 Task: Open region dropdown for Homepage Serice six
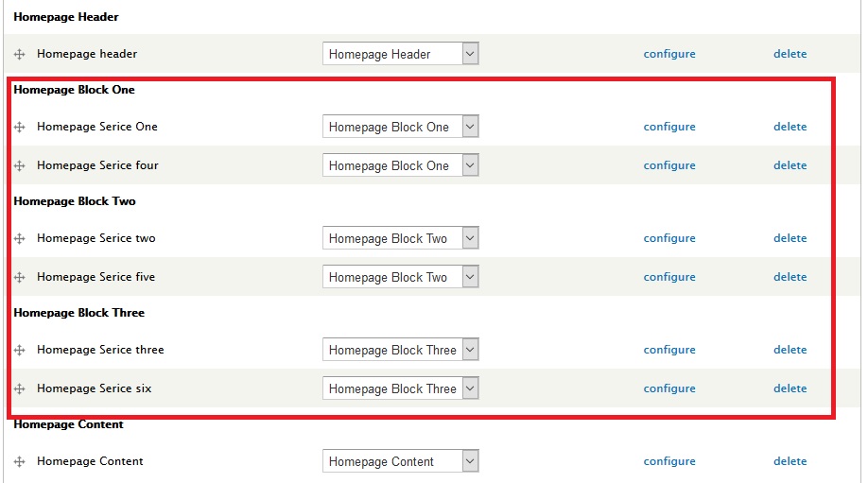400,389
